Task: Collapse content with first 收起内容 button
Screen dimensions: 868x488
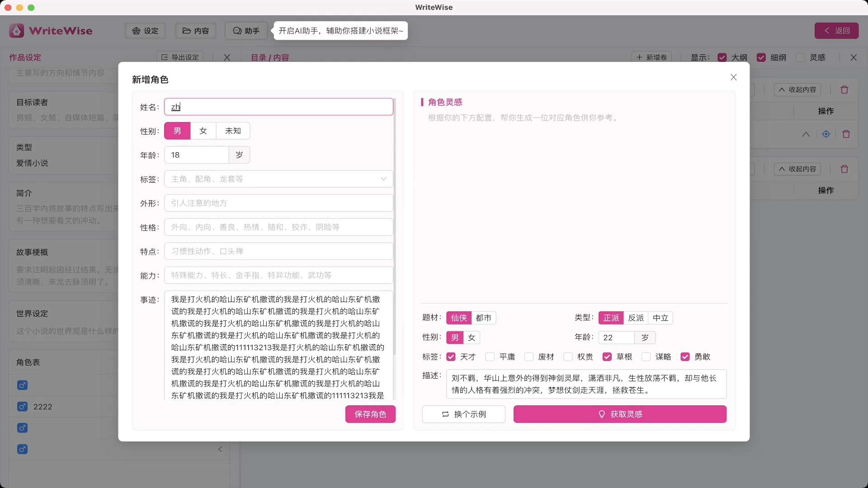Action: pos(797,90)
